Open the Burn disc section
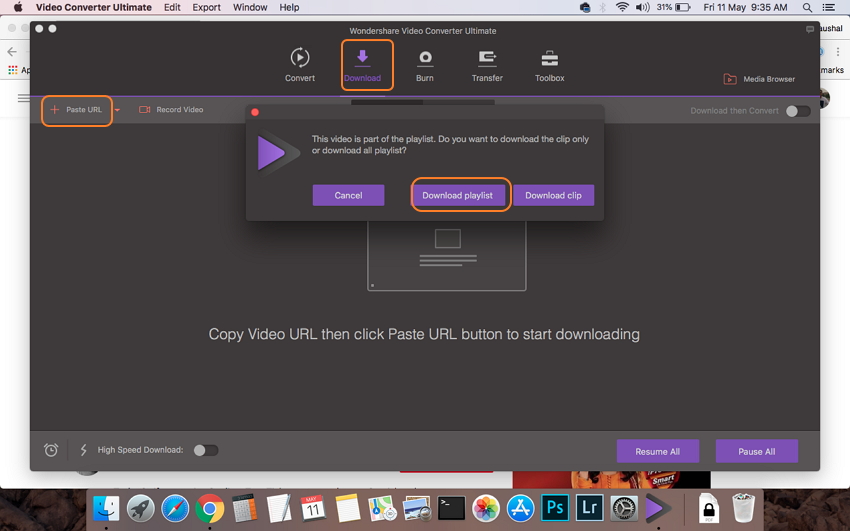 [425, 64]
